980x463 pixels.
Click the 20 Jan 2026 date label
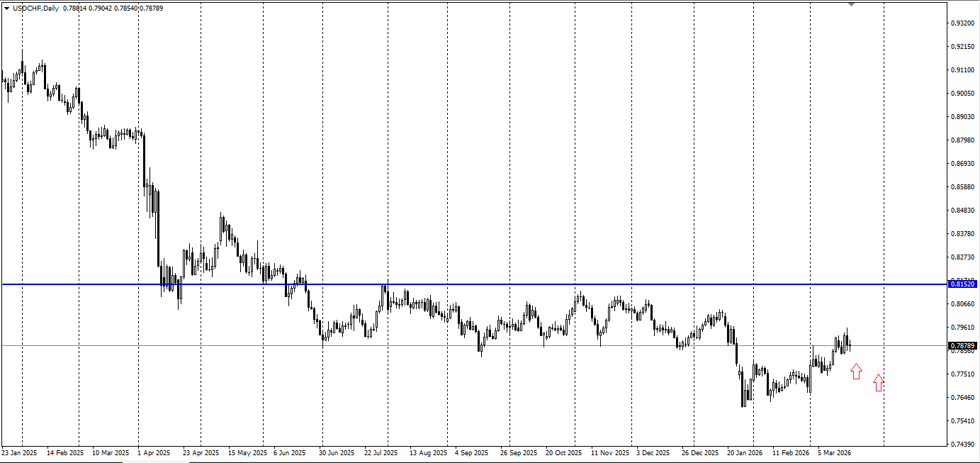[x=745, y=452]
